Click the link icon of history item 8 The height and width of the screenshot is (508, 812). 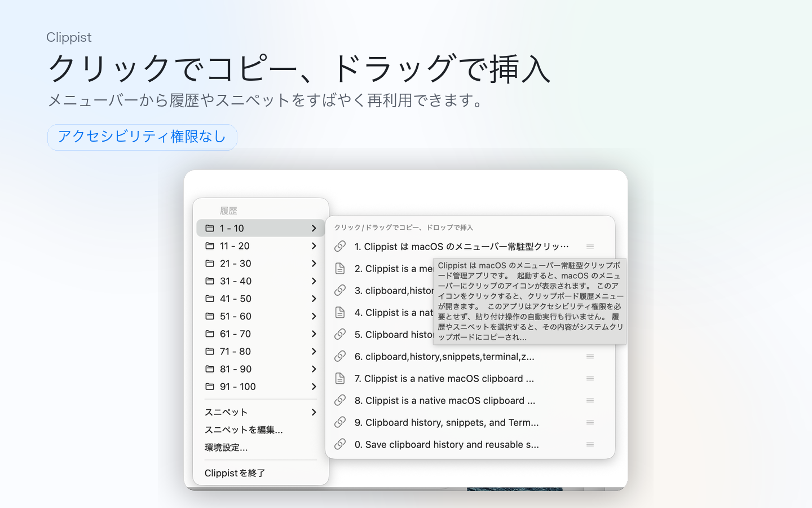click(340, 400)
